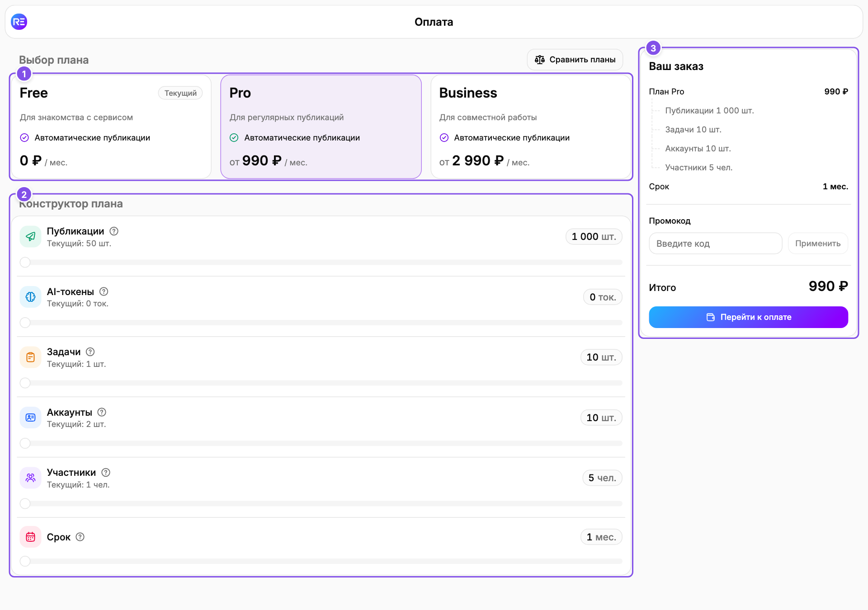Screen dimensions: 868x610
Task: Select the Pro plan card
Action: click(321, 127)
